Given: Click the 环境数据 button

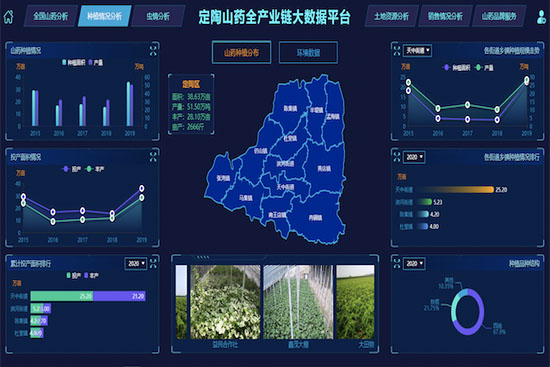Looking at the screenshot, I should tap(308, 53).
